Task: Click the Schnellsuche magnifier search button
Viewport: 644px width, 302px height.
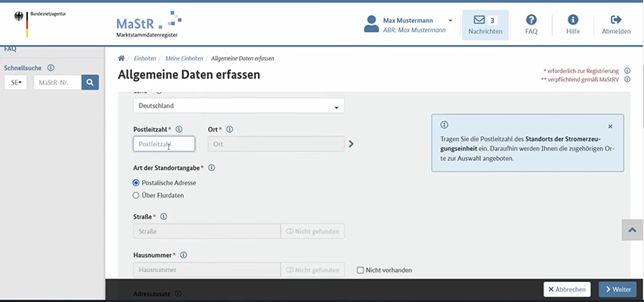Action: (x=90, y=83)
